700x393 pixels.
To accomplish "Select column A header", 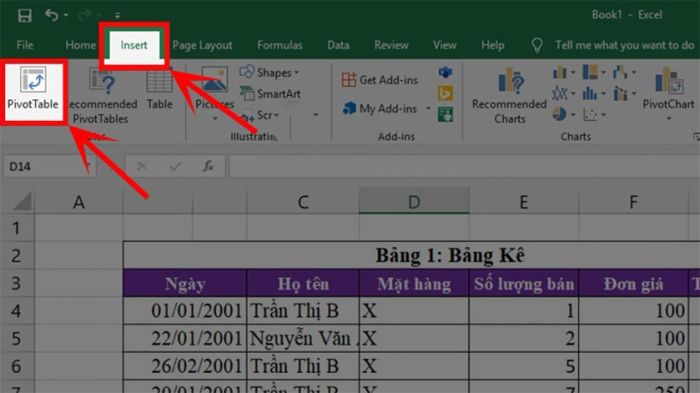I will (x=79, y=202).
